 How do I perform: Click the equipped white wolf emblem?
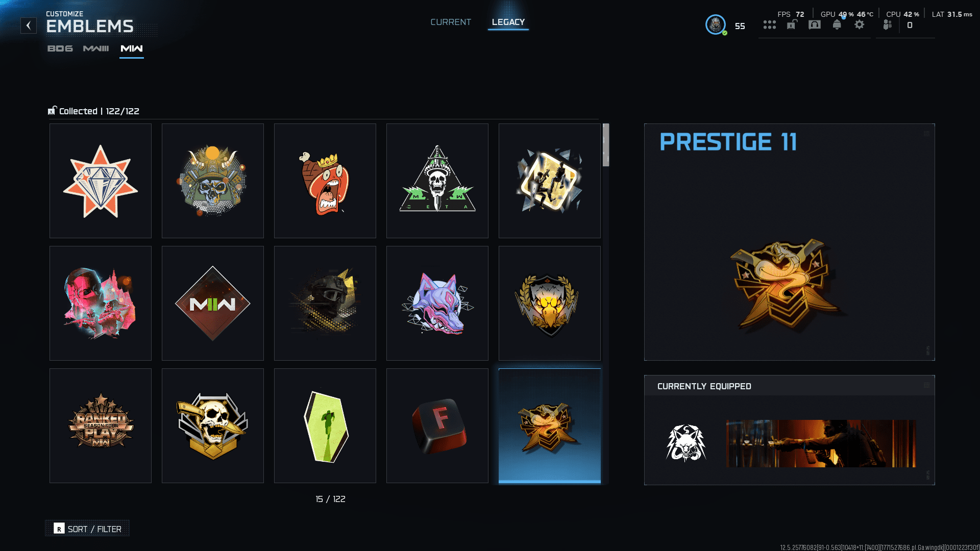coord(686,443)
